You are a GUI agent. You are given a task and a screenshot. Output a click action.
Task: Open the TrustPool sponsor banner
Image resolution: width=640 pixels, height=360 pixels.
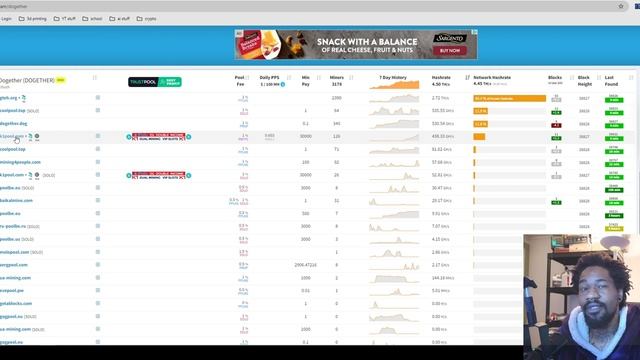tap(155, 82)
